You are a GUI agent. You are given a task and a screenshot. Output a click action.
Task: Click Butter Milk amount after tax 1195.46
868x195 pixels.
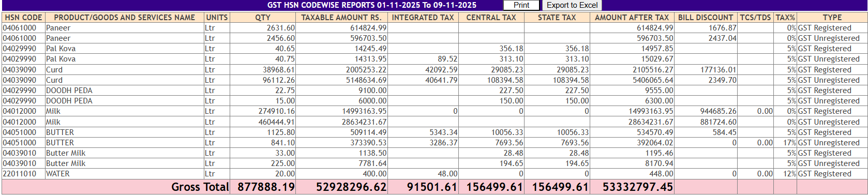tap(659, 153)
